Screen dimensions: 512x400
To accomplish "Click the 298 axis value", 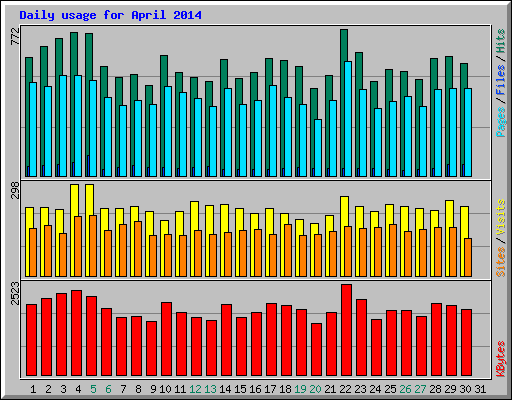I will click(15, 190).
